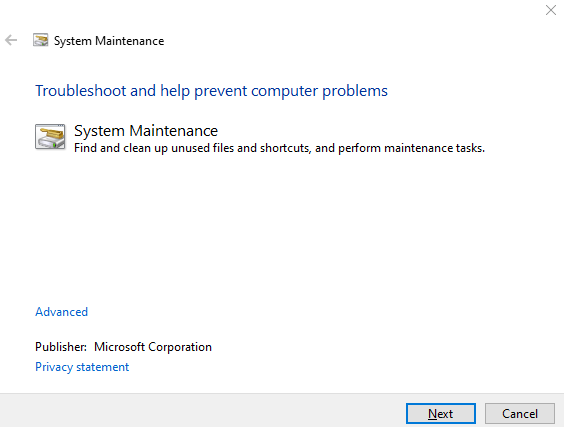Viewport: 564px width, 427px height.
Task: Select the large System Maintenance item title
Action: coord(146,131)
